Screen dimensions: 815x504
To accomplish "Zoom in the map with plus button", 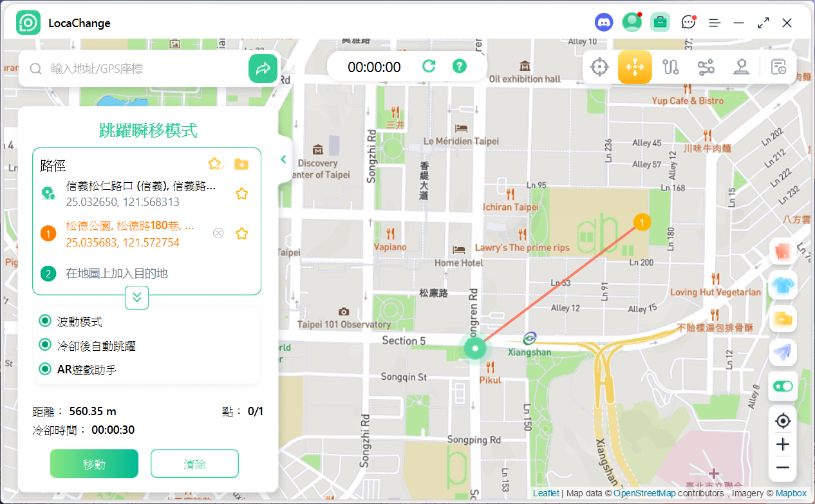I will pyautogui.click(x=783, y=444).
